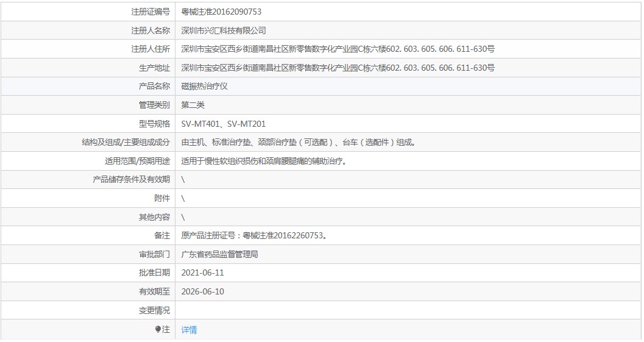Screen dimensions: 644x342
Task: Click the 审批部门 label
Action: 154,254
